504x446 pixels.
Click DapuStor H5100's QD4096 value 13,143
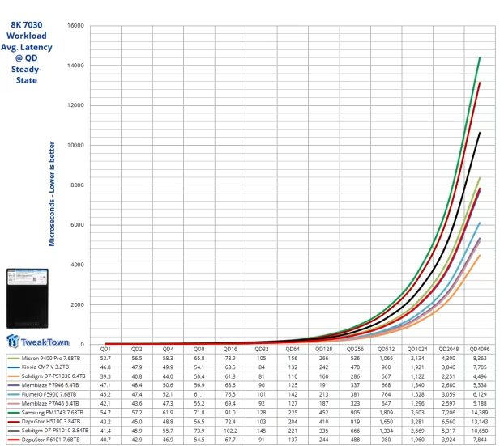point(480,422)
